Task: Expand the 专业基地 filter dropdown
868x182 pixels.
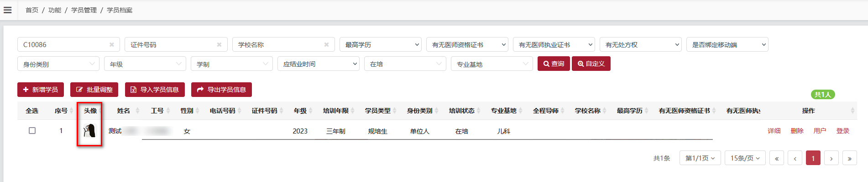Action: click(492, 64)
